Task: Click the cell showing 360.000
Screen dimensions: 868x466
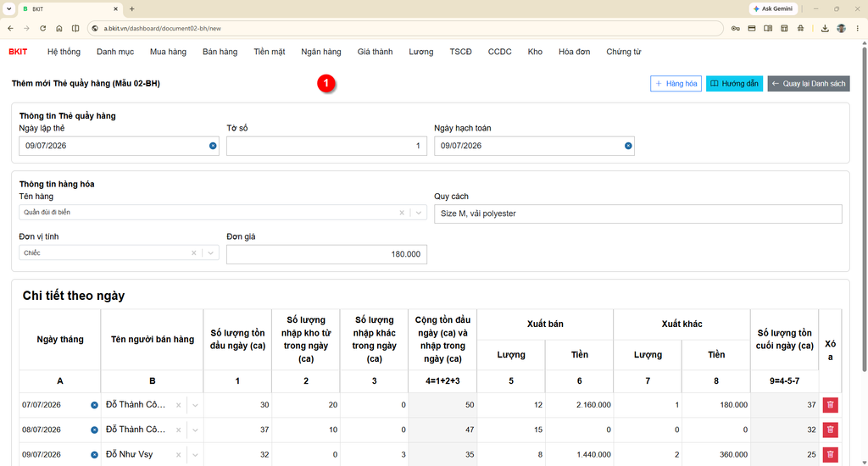Action: (715, 455)
